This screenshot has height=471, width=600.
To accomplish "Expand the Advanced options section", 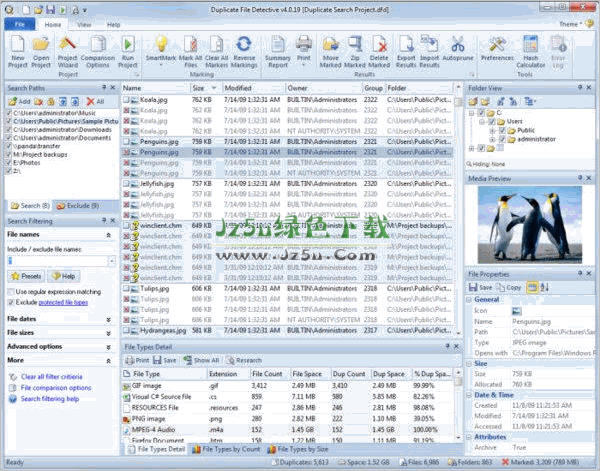I will tap(109, 347).
